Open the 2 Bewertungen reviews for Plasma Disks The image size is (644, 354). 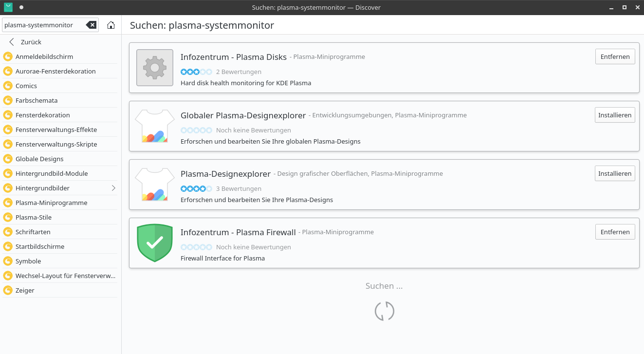pyautogui.click(x=239, y=72)
